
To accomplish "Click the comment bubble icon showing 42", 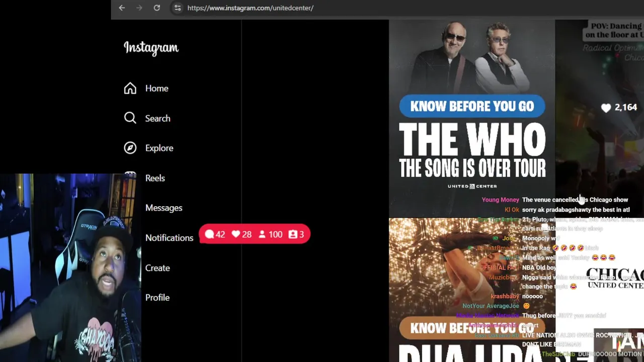I will pos(209,234).
